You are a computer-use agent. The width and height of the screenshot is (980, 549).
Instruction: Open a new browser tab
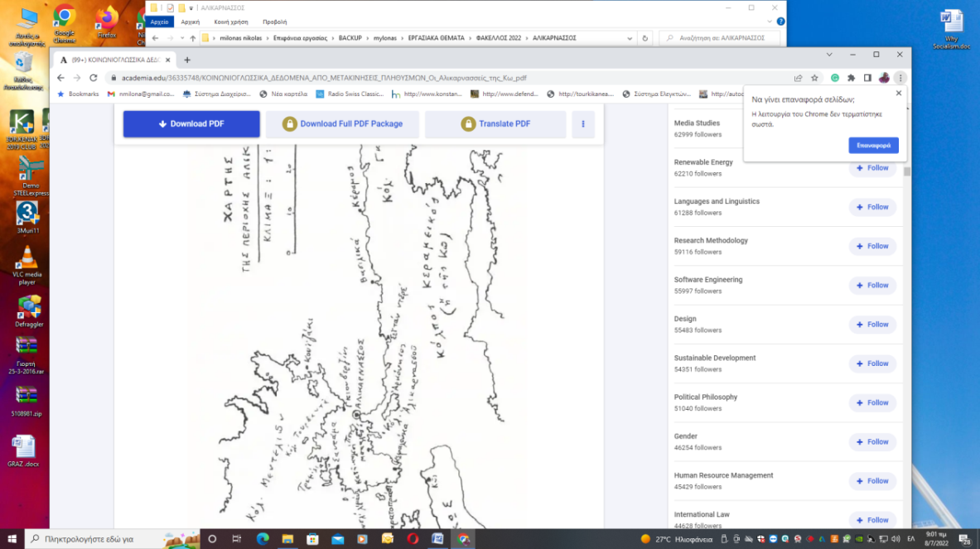click(187, 60)
